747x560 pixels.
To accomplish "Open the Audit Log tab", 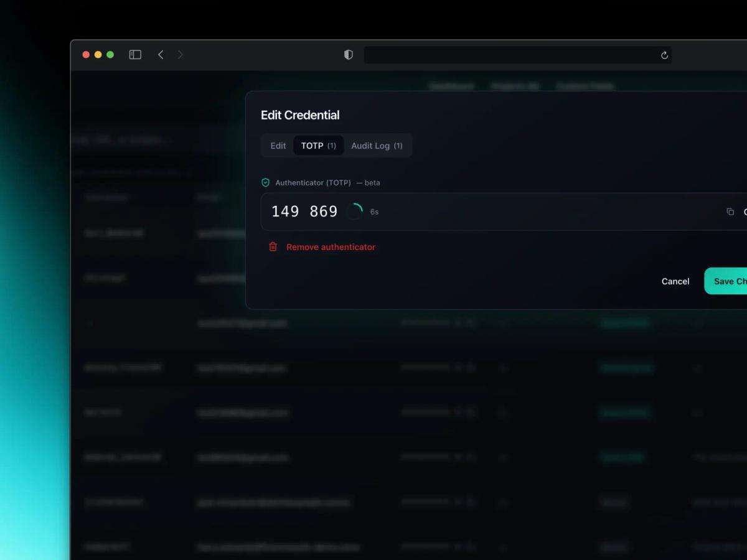I will coord(377,146).
